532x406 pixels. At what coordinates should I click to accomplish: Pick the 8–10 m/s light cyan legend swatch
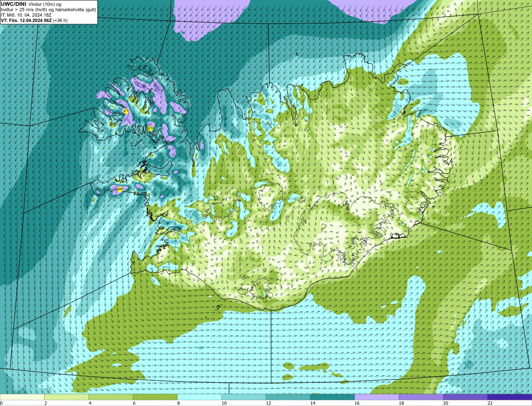[x=199, y=397]
